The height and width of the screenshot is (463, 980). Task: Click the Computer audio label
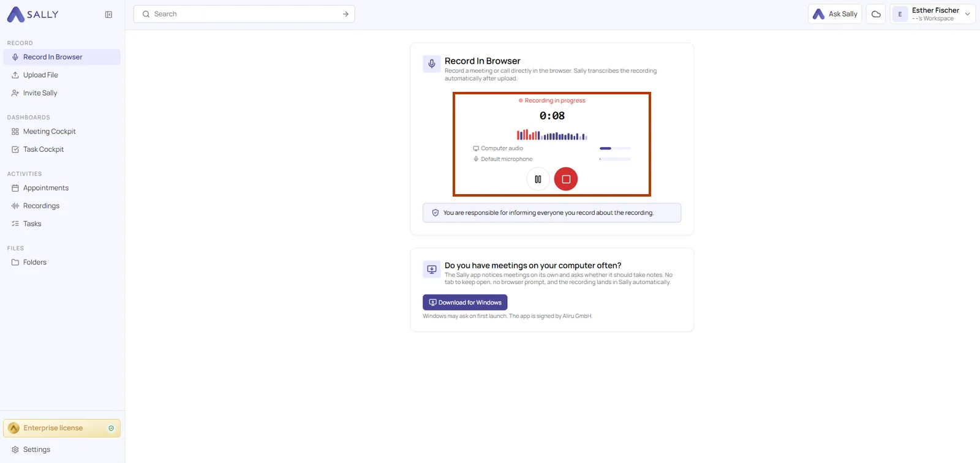click(x=502, y=148)
